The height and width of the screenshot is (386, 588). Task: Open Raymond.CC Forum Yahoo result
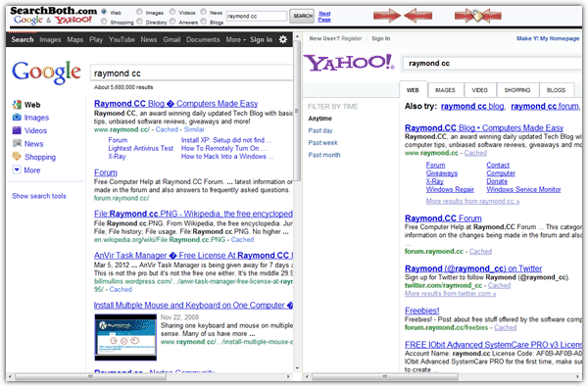point(443,218)
